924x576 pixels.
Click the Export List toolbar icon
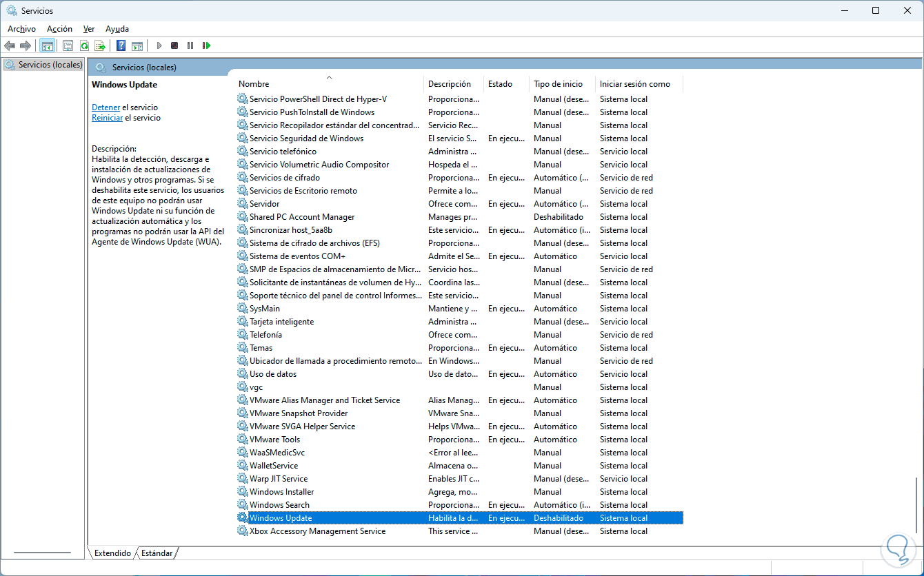[x=100, y=45]
